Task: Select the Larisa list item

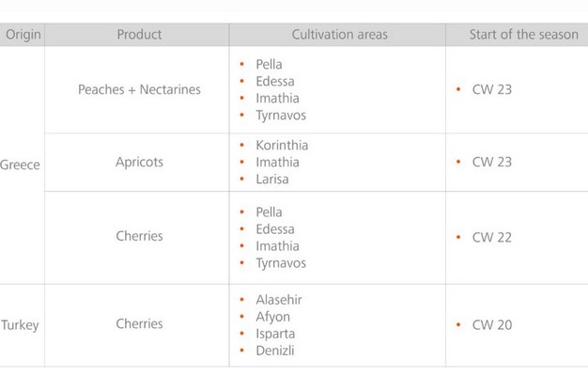Action: 272,180
